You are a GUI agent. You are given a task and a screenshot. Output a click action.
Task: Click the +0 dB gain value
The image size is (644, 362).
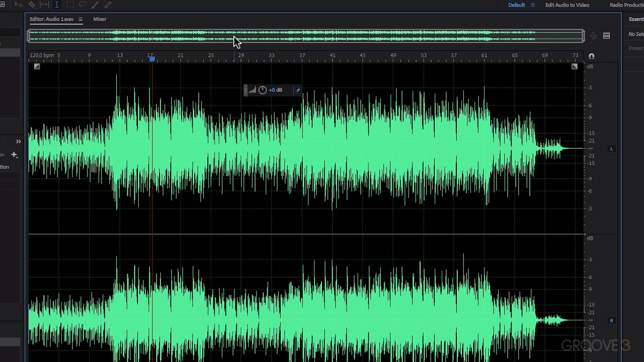275,90
